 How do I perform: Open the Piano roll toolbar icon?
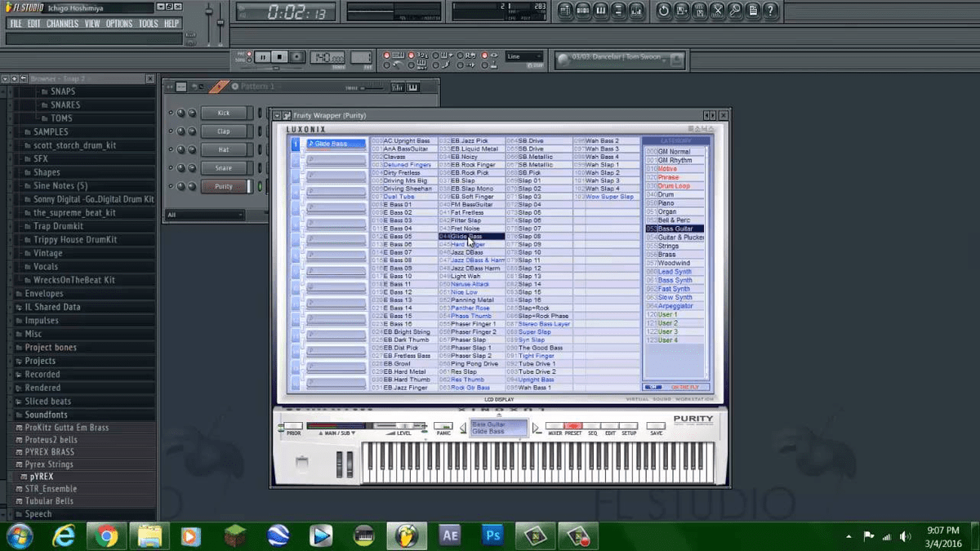(601, 11)
